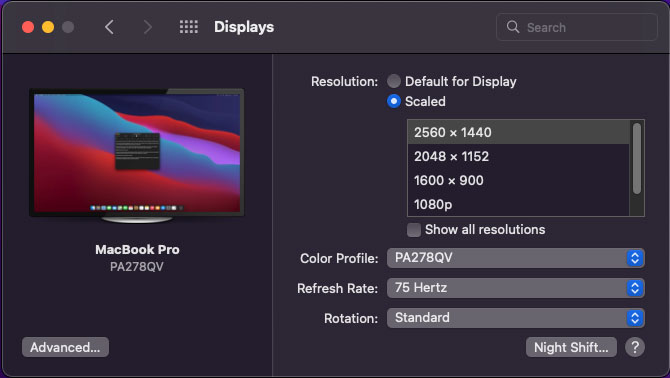
Task: Choose 1600 × 900 in resolution list
Action: 518,180
